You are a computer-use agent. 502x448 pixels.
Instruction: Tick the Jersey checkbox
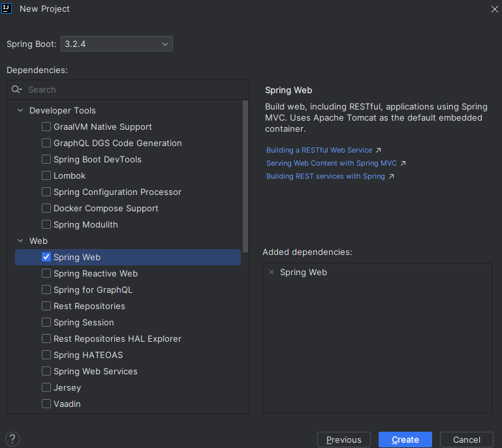click(x=46, y=387)
